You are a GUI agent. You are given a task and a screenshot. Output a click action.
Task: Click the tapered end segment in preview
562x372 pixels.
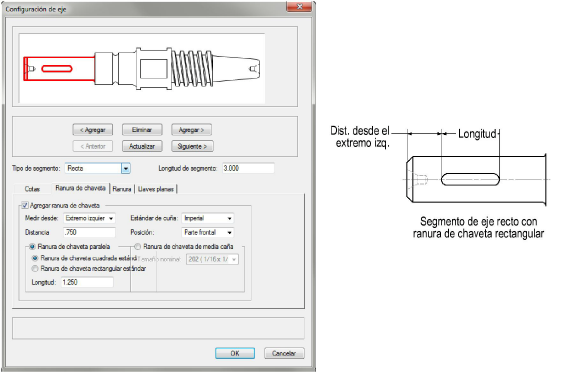(236, 68)
